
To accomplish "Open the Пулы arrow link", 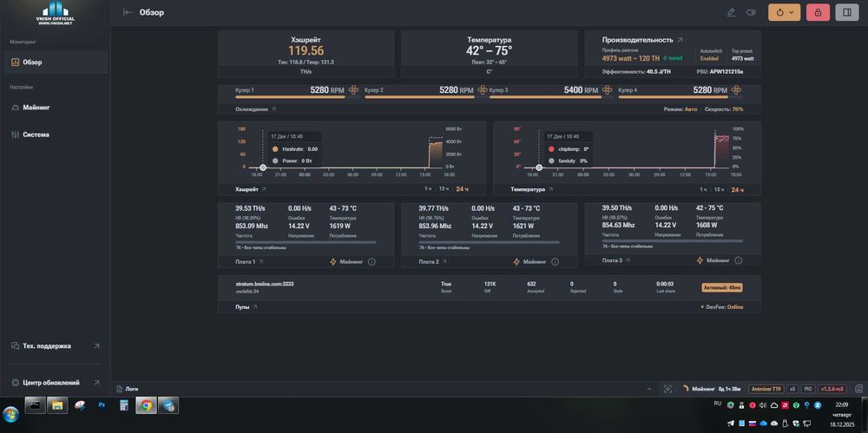I will tap(255, 307).
